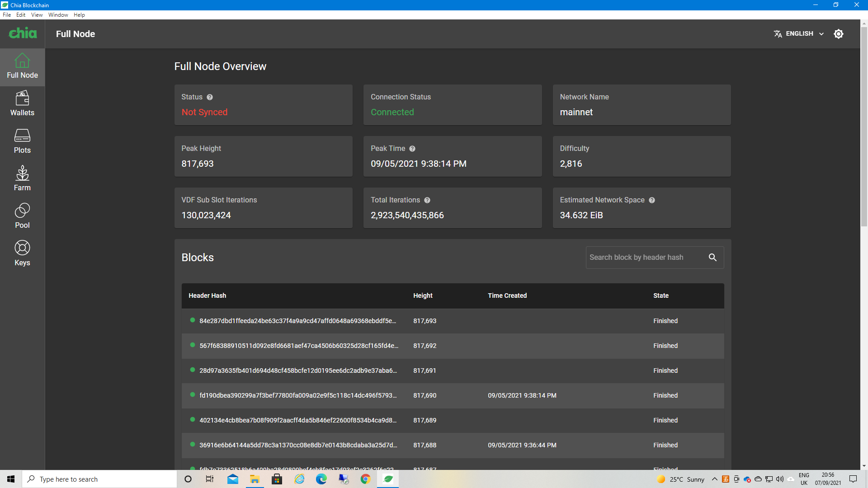
Task: Expand the hidden system tray icons
Action: (714, 479)
